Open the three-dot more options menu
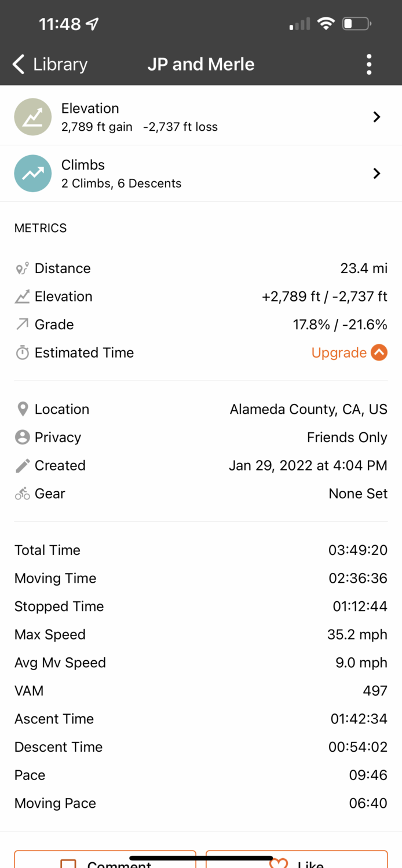Screen dimensions: 402x868 pyautogui.click(x=369, y=64)
